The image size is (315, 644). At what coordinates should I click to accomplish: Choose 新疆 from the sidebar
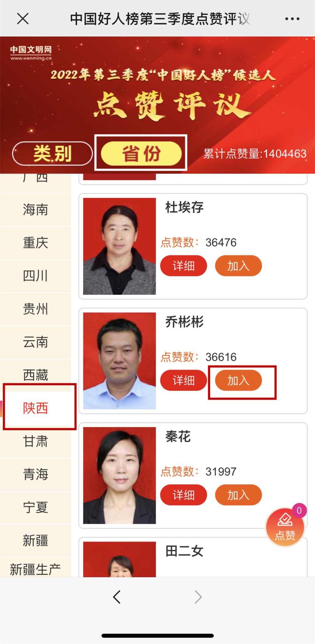36,540
